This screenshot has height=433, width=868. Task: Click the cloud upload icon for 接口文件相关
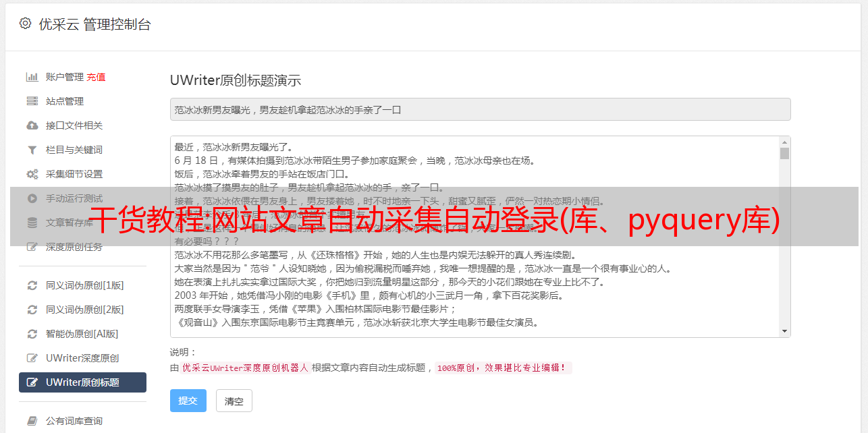(32, 125)
